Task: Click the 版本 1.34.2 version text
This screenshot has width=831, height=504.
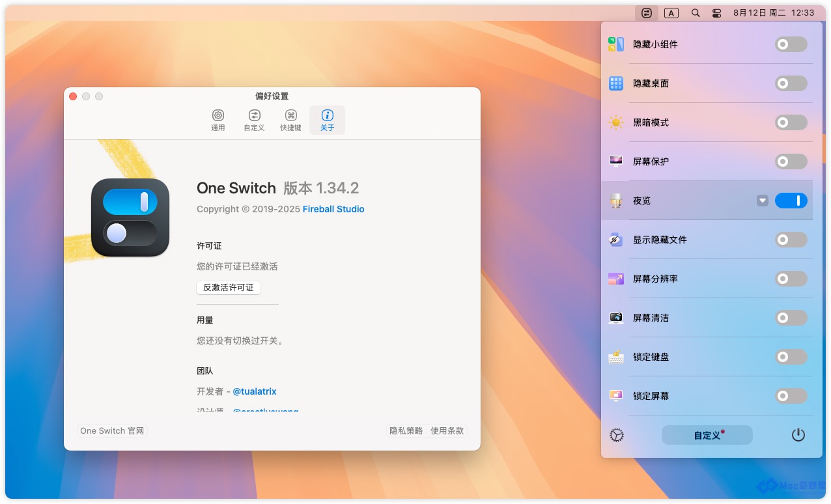Action: pyautogui.click(x=321, y=188)
